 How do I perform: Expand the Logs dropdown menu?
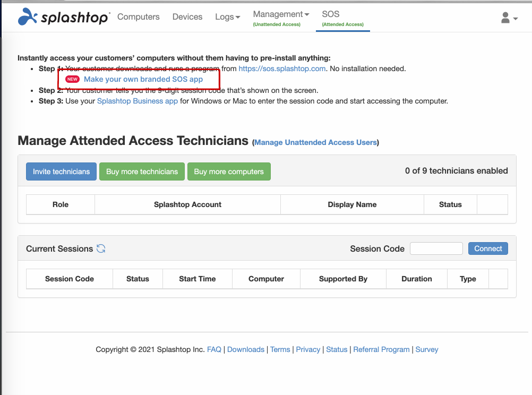click(228, 16)
